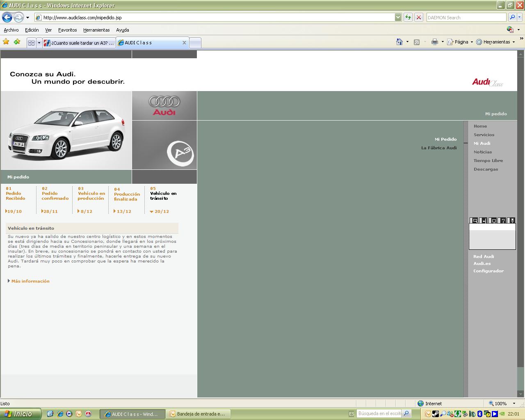525x420 pixels.
Task: Open Tiempo Libre in Audi Class menu
Action: pyautogui.click(x=488, y=160)
